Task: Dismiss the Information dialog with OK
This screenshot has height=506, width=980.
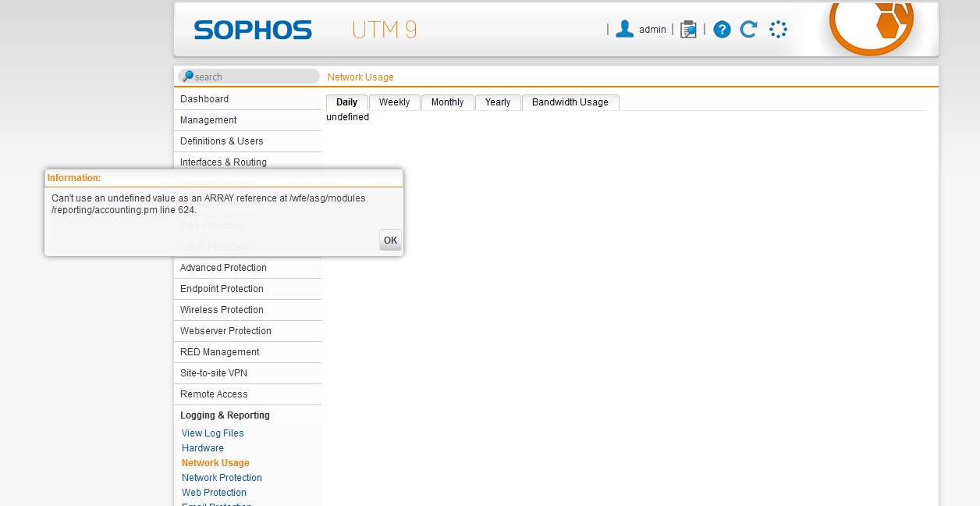Action: [x=390, y=241]
